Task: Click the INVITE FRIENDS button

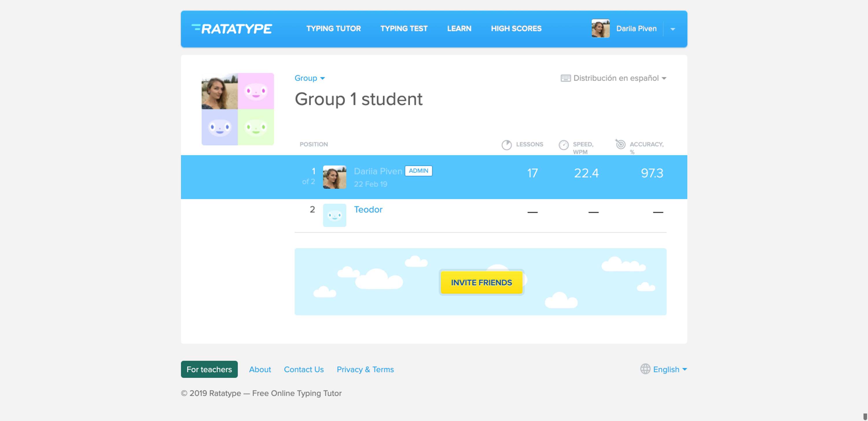Action: tap(481, 282)
